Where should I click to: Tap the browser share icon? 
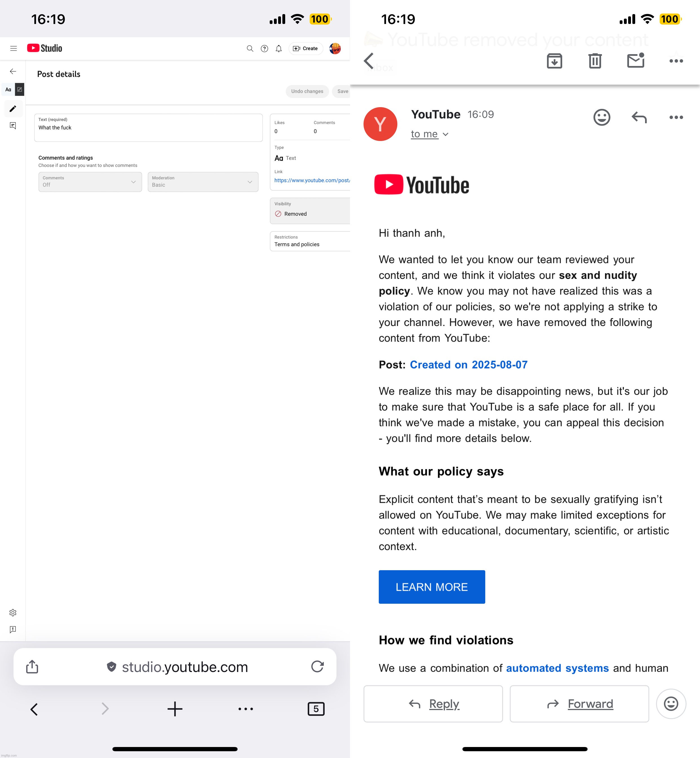click(32, 666)
